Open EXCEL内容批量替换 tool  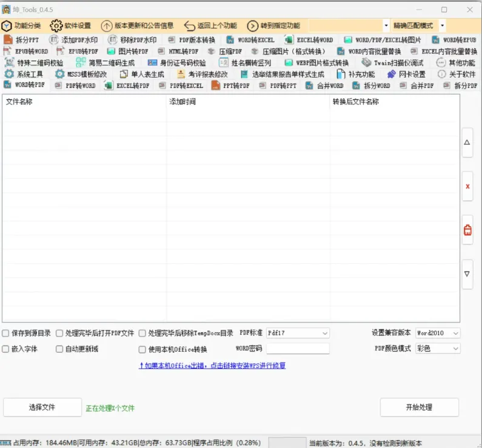[x=444, y=51]
